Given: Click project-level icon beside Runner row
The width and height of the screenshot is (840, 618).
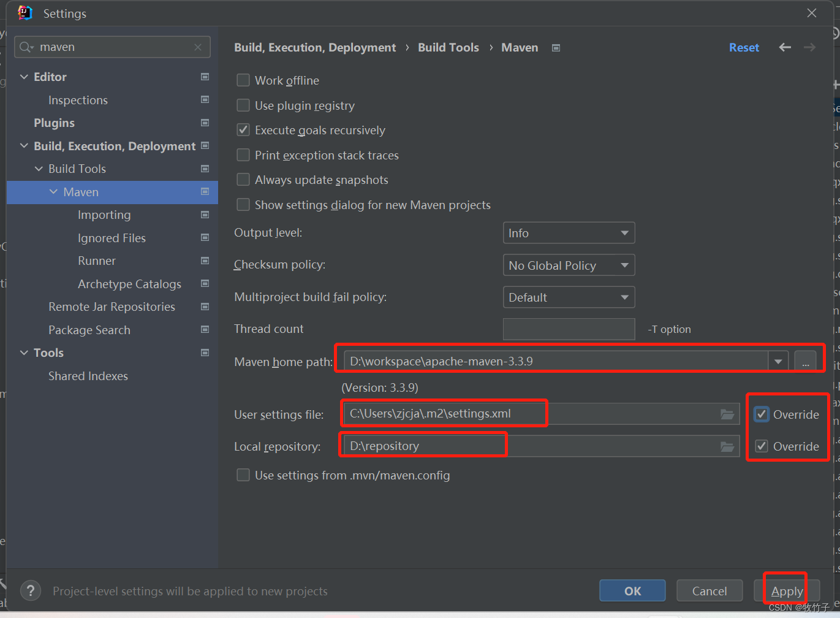Looking at the screenshot, I should 205,261.
